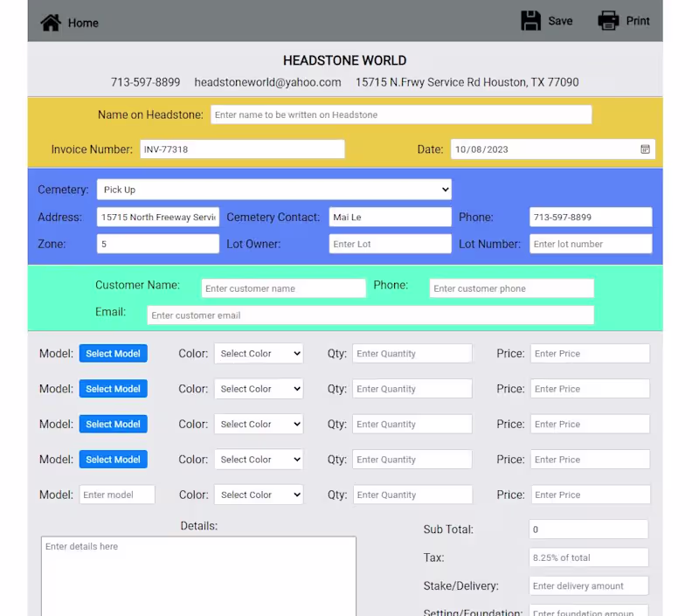Click the Address field with 15715 North Freeway
This screenshot has height=616, width=699.
[158, 217]
